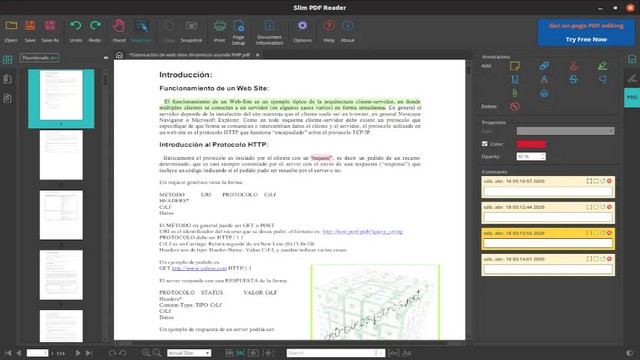This screenshot has height=360, width=640.
Task: Add a file attachment annotation with paperclip icon
Action: (x=515, y=93)
